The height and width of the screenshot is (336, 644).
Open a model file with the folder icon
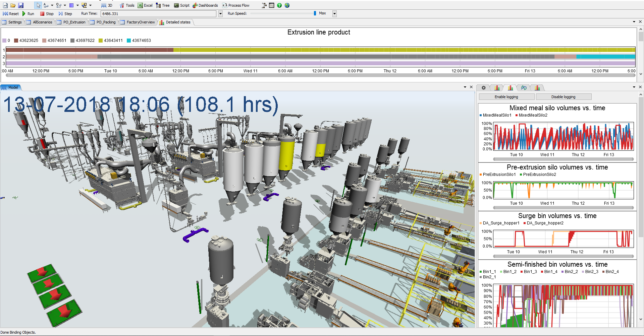(x=13, y=5)
